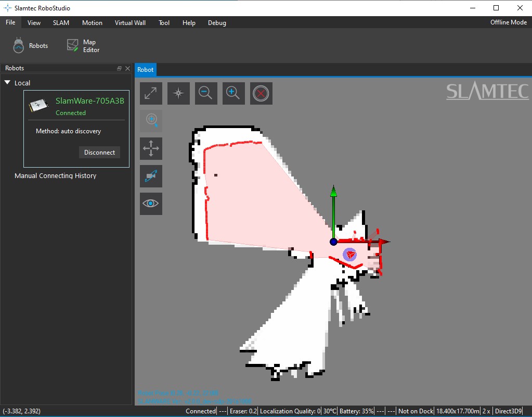Open the Motion menu
This screenshot has height=417, width=532.
pos(92,22)
